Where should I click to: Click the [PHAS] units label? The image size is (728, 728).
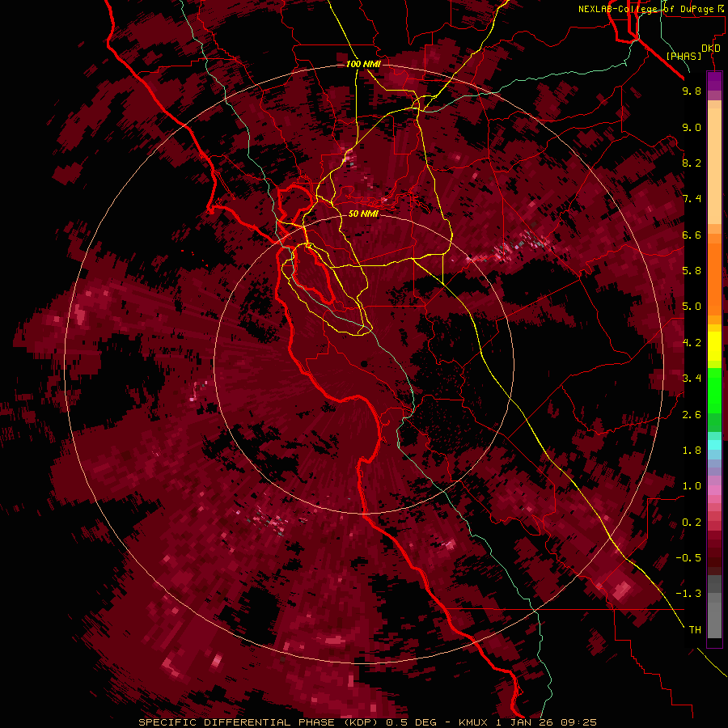coord(684,56)
